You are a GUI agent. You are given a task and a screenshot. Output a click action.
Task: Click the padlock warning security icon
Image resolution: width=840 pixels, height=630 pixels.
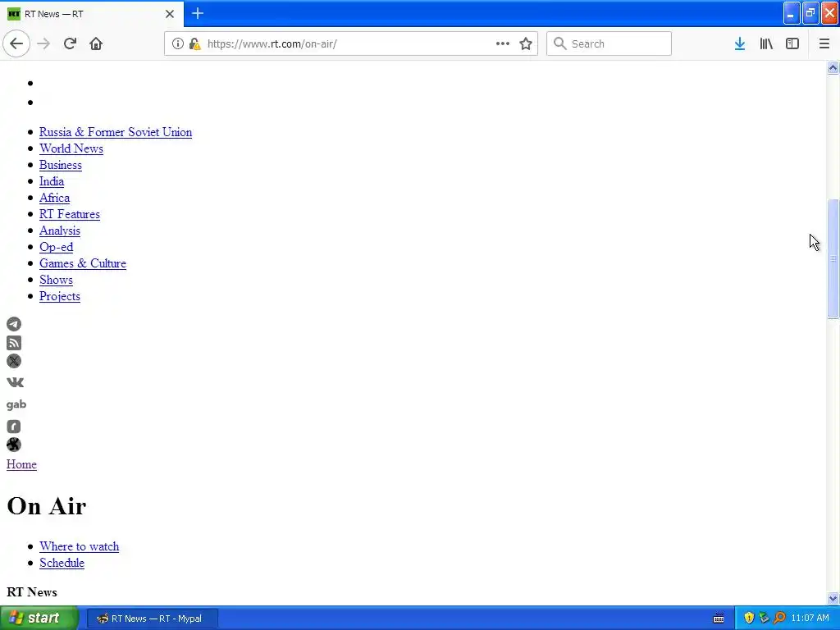pyautogui.click(x=195, y=43)
